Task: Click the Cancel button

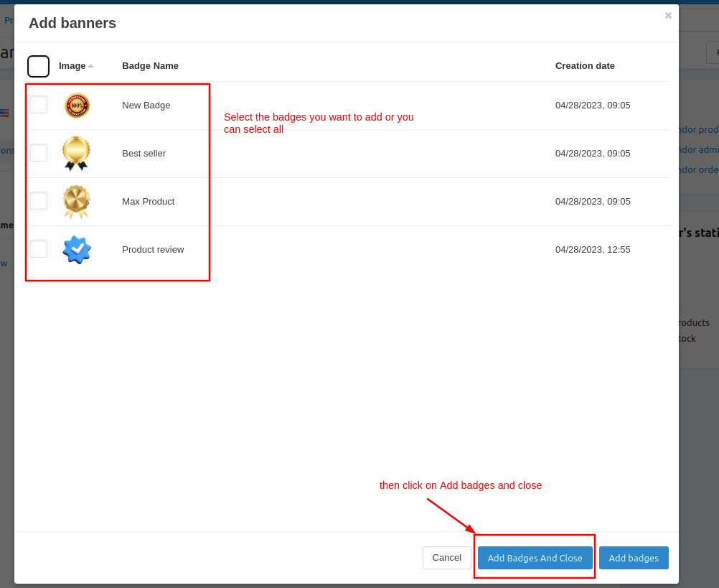Action: (x=446, y=558)
